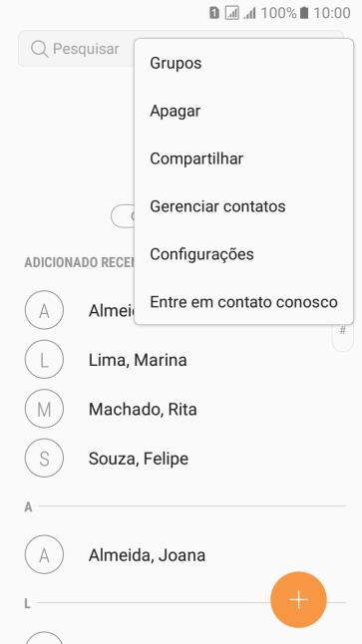
Task: Choose Entre em contato conosco
Action: (243, 302)
